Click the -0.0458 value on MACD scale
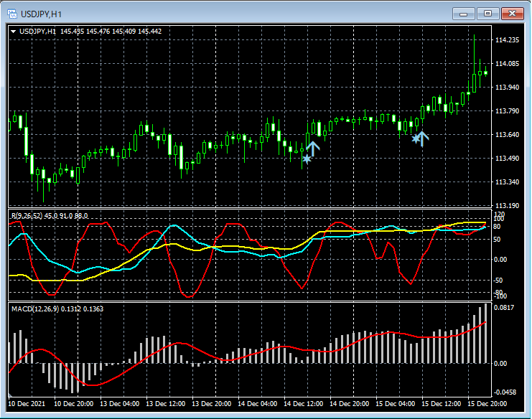The image size is (532, 419). click(x=505, y=392)
